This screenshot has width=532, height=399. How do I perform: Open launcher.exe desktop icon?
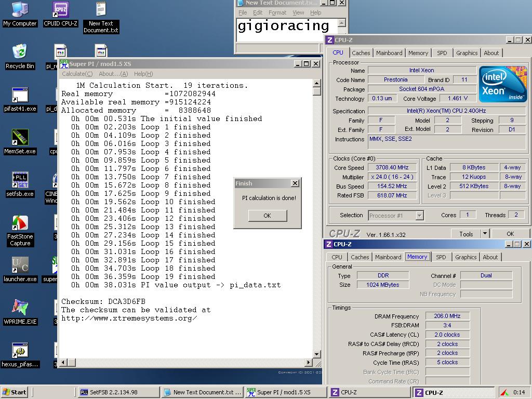pyautogui.click(x=20, y=270)
